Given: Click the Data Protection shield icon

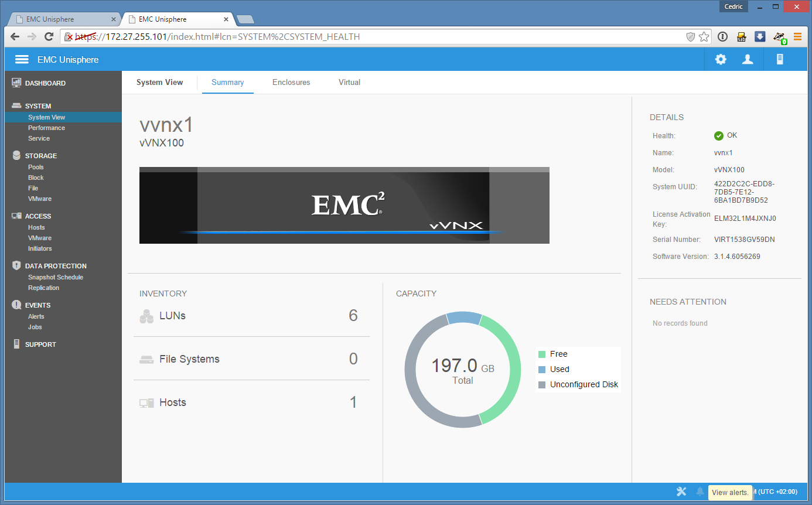Looking at the screenshot, I should pyautogui.click(x=16, y=266).
